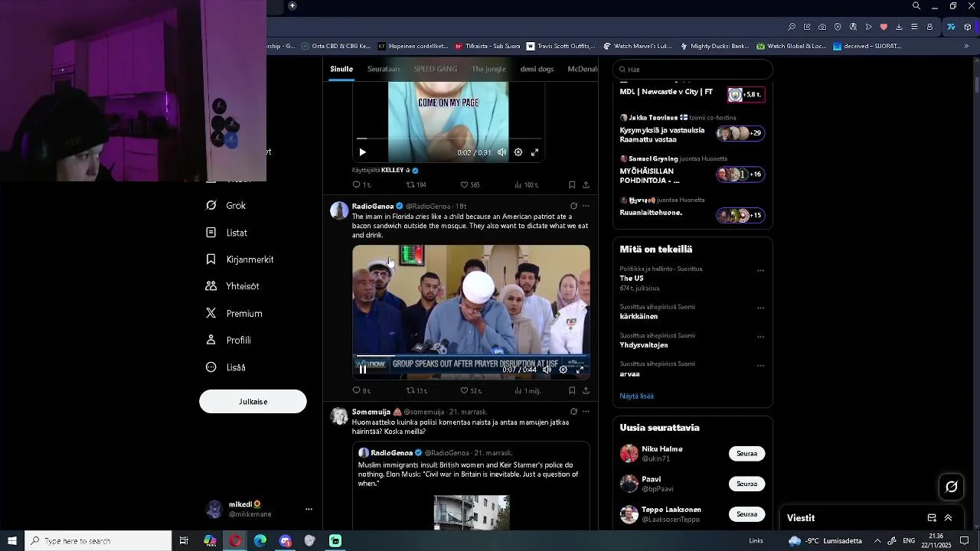Expand KELLEY video to fullscreen

tap(535, 152)
